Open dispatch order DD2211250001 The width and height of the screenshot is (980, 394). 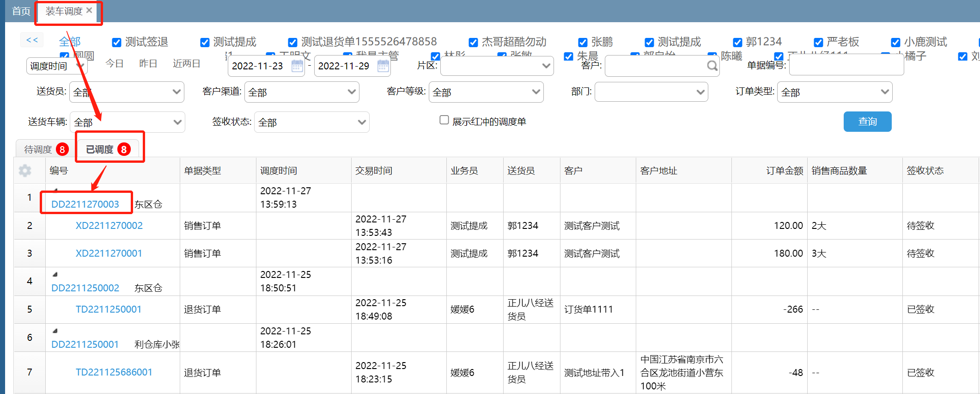(85, 345)
